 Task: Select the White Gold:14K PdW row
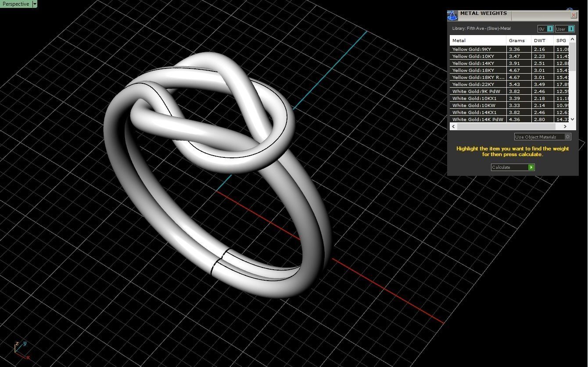click(509, 119)
